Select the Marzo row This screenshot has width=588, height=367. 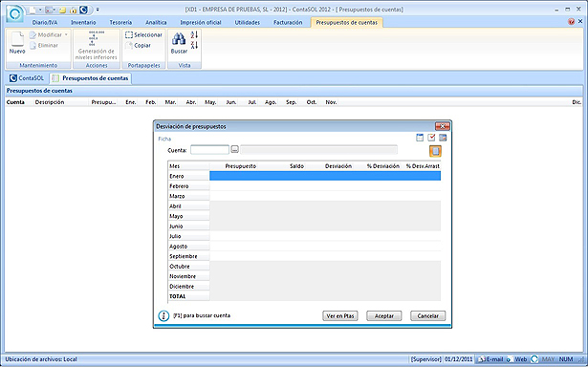coord(304,196)
